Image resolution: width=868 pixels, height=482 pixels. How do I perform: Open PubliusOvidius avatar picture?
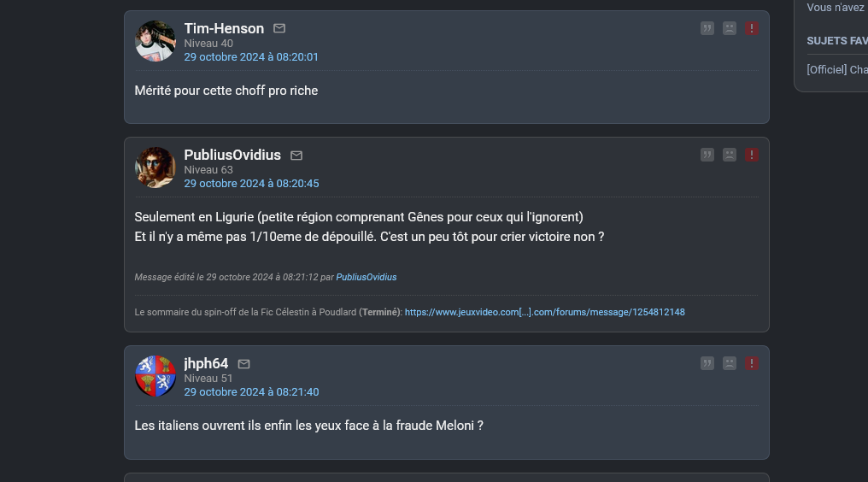[155, 168]
